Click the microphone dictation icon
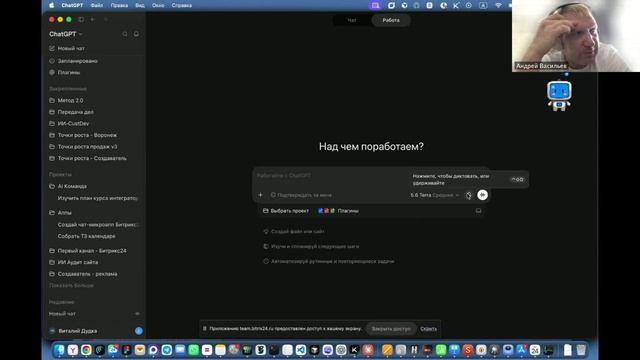This screenshot has height=360, width=640. (469, 196)
